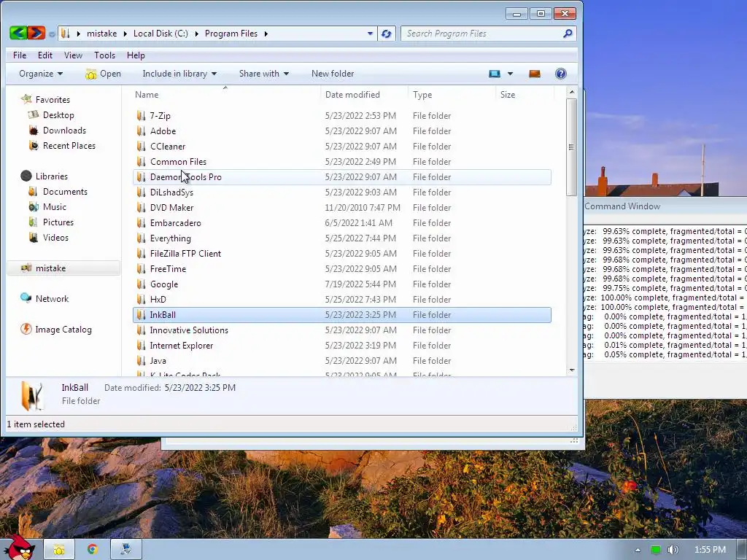Select the Internet Explorer folder

(341, 345)
